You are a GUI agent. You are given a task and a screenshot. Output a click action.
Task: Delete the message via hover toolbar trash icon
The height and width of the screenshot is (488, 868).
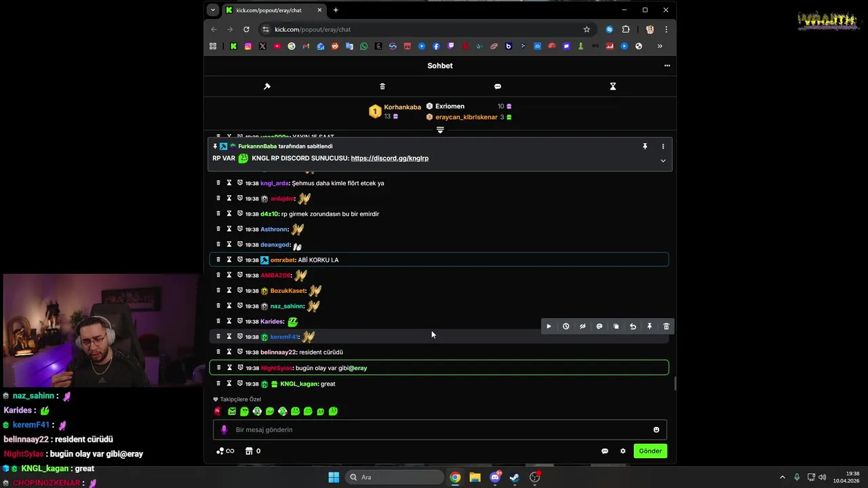[666, 327]
